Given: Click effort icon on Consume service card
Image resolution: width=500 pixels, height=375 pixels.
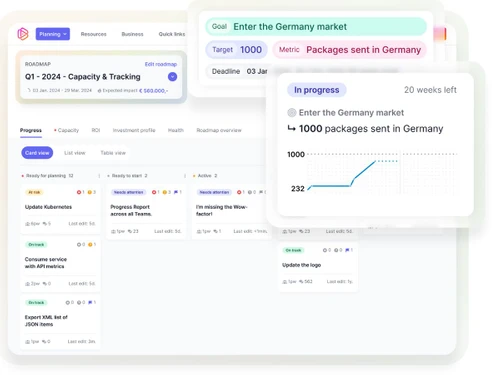Looking at the screenshot, I should [x=28, y=284].
